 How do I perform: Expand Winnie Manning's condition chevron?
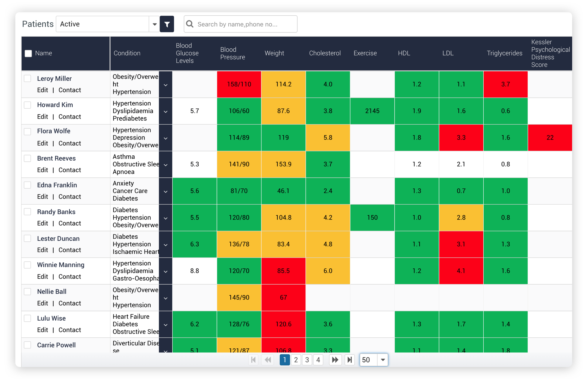point(166,271)
